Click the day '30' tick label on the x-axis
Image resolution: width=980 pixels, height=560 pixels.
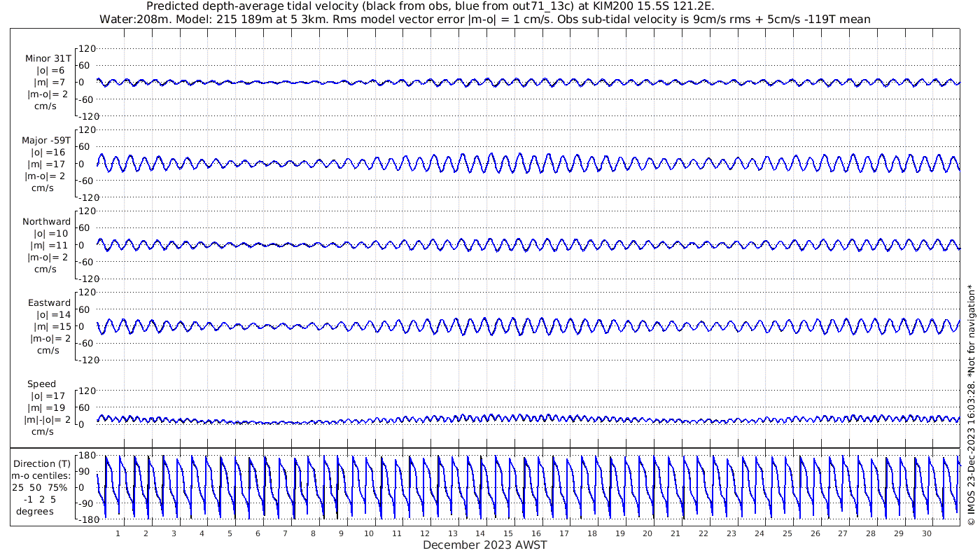(x=927, y=533)
